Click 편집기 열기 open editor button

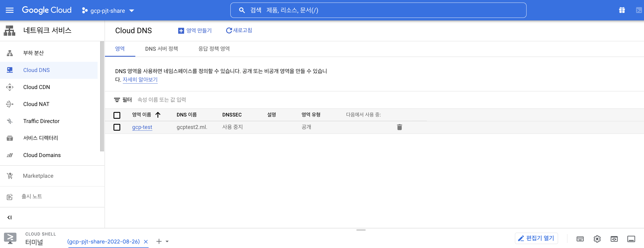pyautogui.click(x=536, y=238)
